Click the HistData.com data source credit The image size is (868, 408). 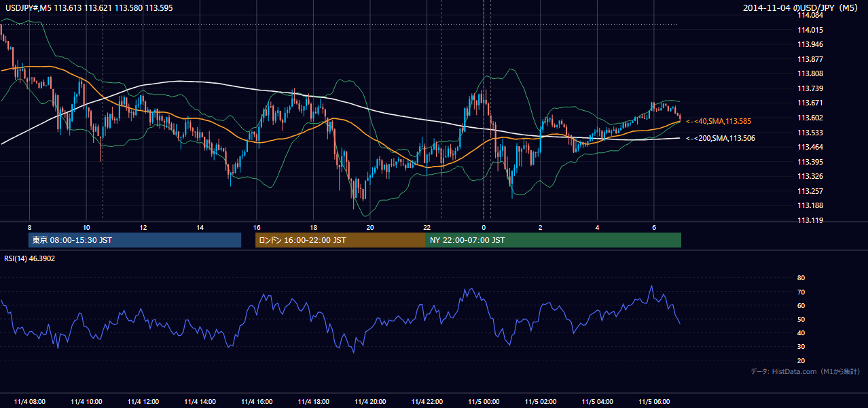(x=806, y=371)
